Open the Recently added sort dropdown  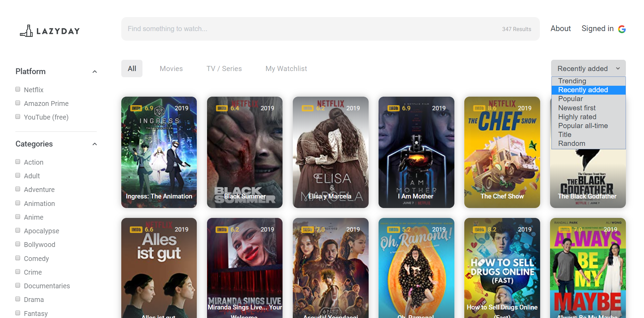point(588,68)
